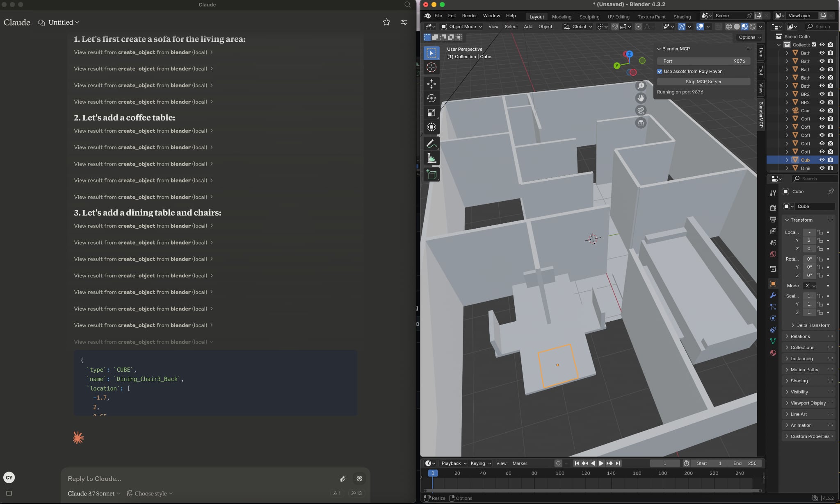Open the rotation Mode dropdown
The height and width of the screenshot is (504, 840).
coord(810,286)
